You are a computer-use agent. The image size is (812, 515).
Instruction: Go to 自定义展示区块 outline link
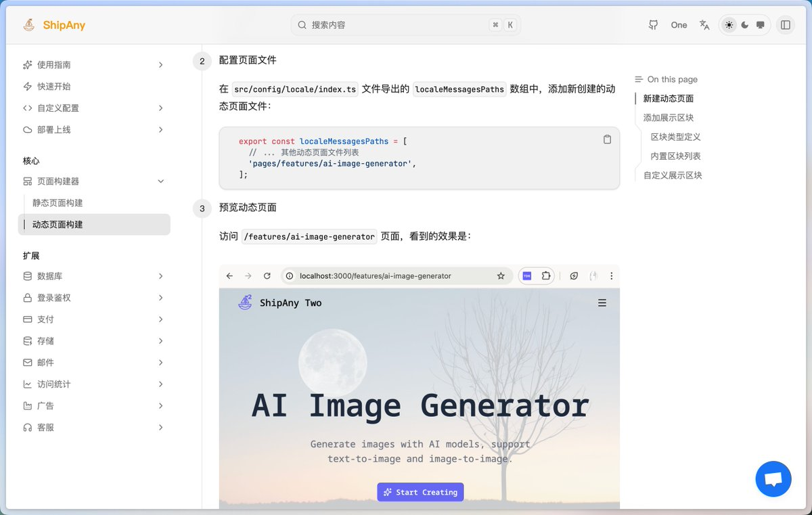[673, 175]
